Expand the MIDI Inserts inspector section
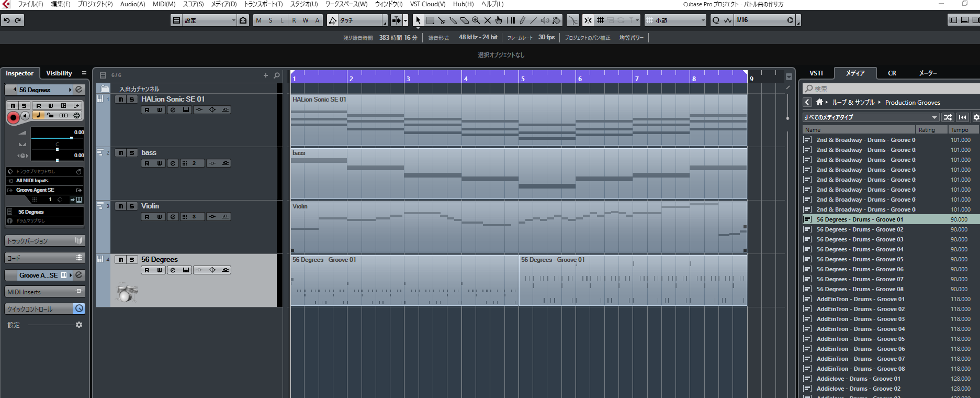Viewport: 980px width, 398px height. coord(44,292)
